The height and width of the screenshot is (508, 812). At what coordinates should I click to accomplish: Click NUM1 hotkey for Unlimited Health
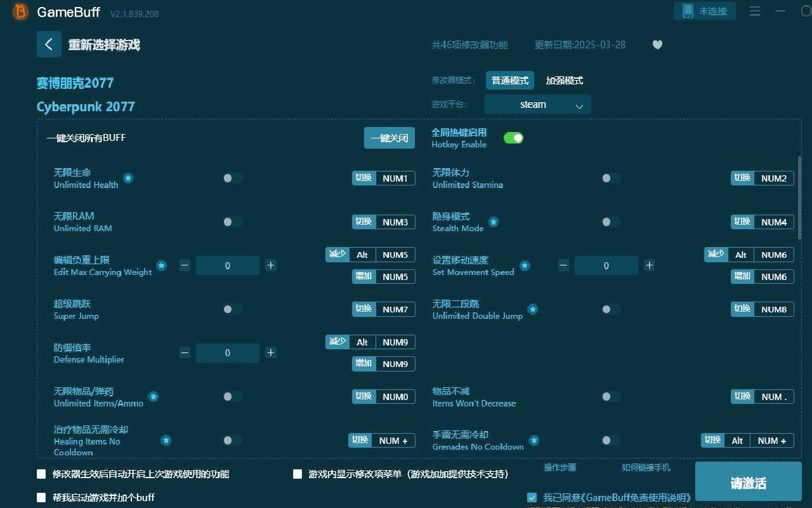click(395, 178)
